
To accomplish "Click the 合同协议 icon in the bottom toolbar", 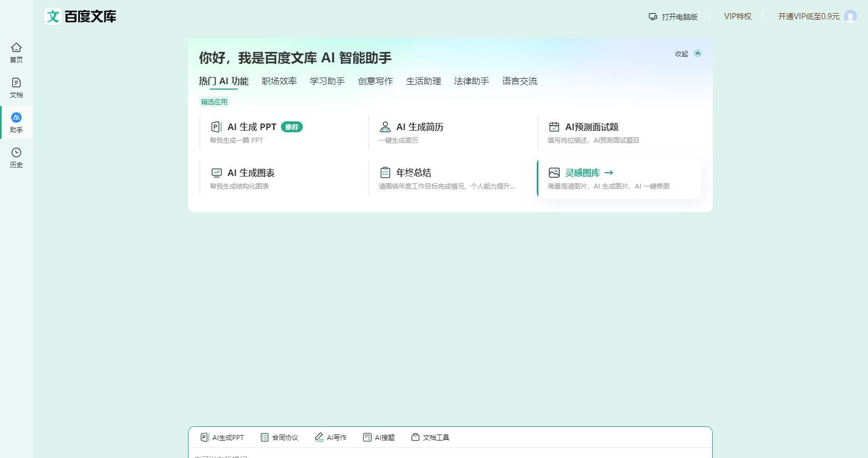I will pos(265,437).
